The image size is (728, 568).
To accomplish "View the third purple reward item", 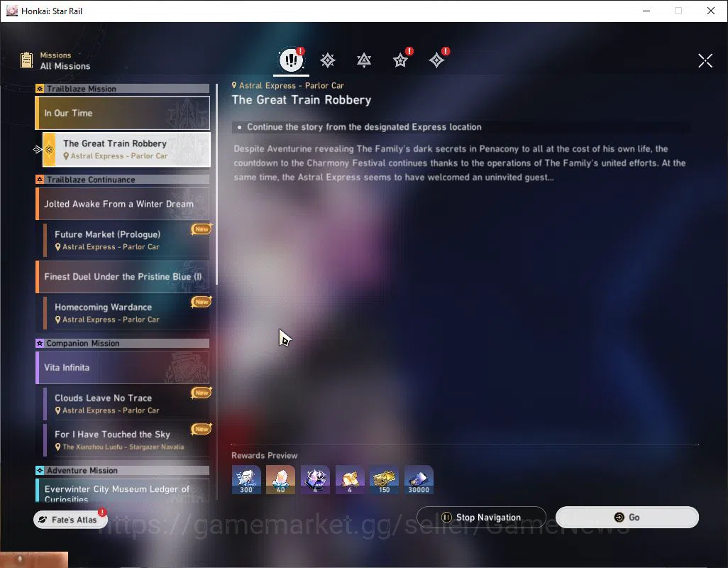I will (x=315, y=480).
